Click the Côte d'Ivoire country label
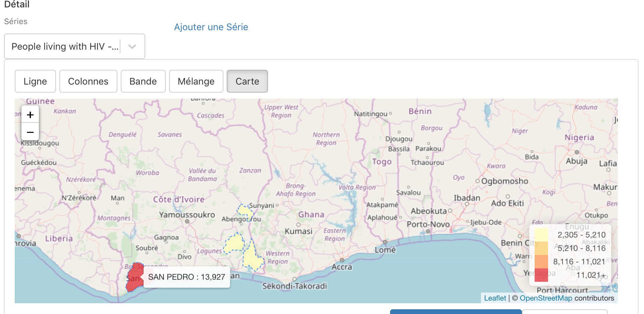The width and height of the screenshot is (644, 314). pyautogui.click(x=179, y=199)
